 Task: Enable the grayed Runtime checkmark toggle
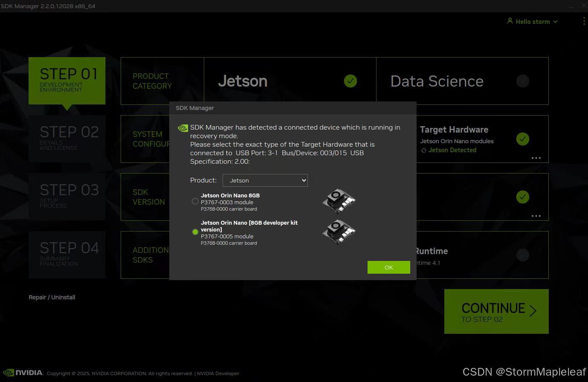[x=523, y=255]
